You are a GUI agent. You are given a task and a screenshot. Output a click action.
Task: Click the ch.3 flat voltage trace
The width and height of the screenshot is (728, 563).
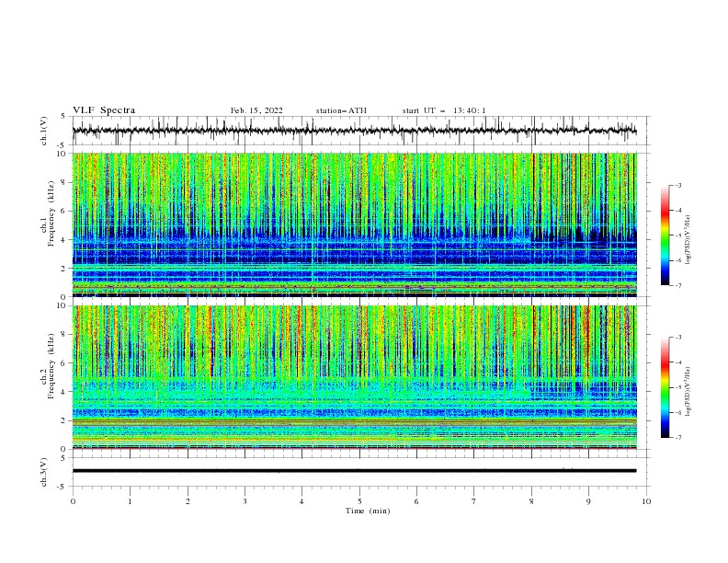[354, 471]
